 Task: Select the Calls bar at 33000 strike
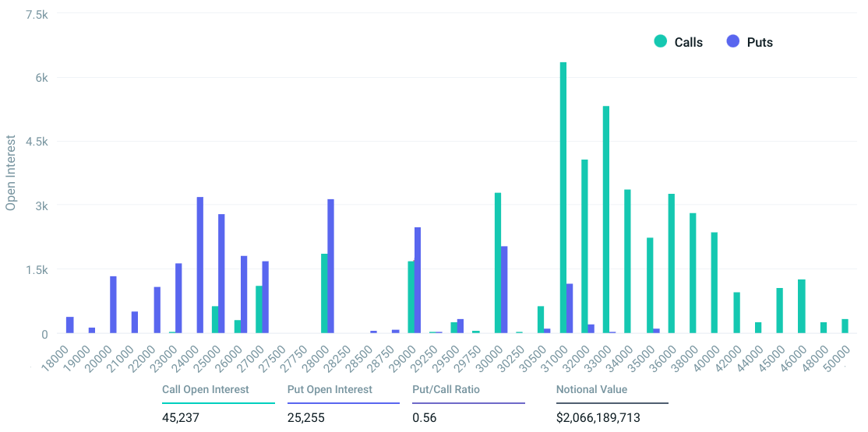tap(606, 220)
